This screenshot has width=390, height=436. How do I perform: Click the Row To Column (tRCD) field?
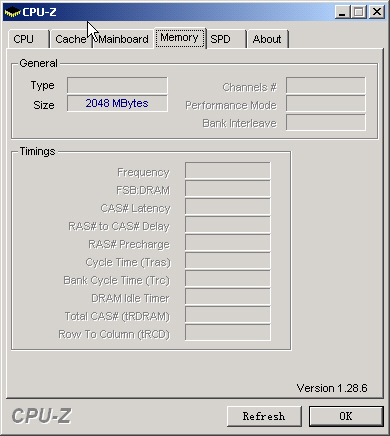click(228, 333)
